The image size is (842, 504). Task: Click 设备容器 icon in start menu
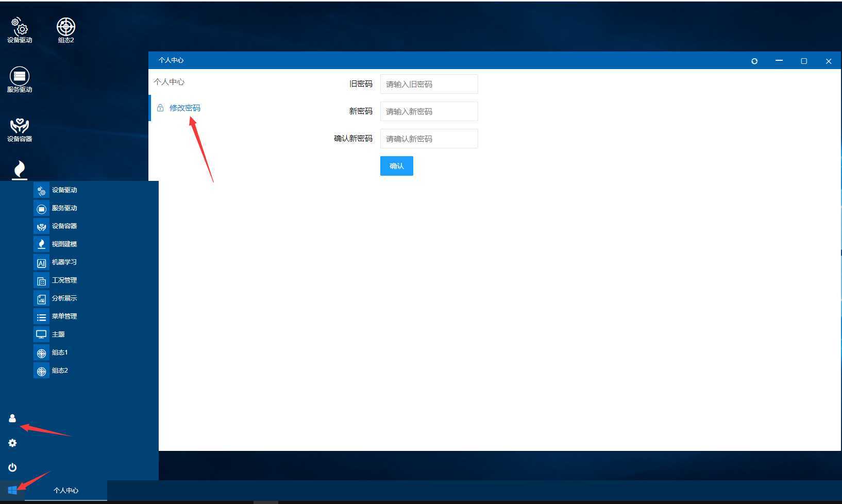[41, 226]
